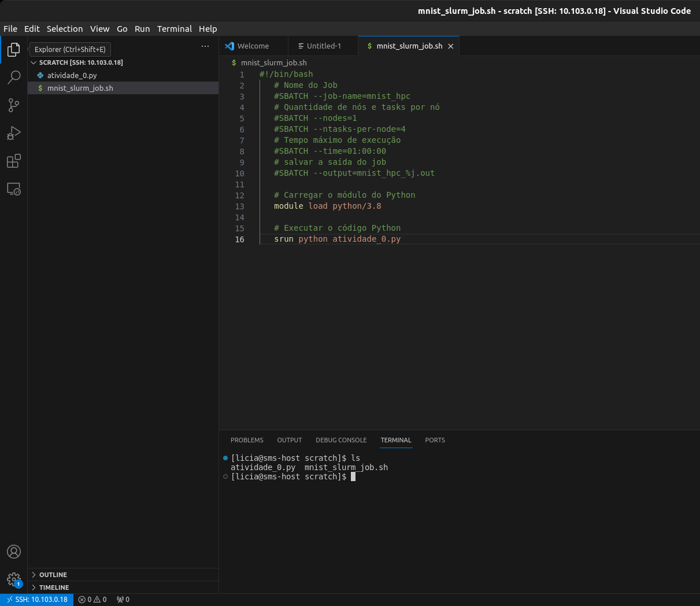Viewport: 700px width, 606px height.
Task: Switch to the Untitled-1 tab
Action: [323, 46]
